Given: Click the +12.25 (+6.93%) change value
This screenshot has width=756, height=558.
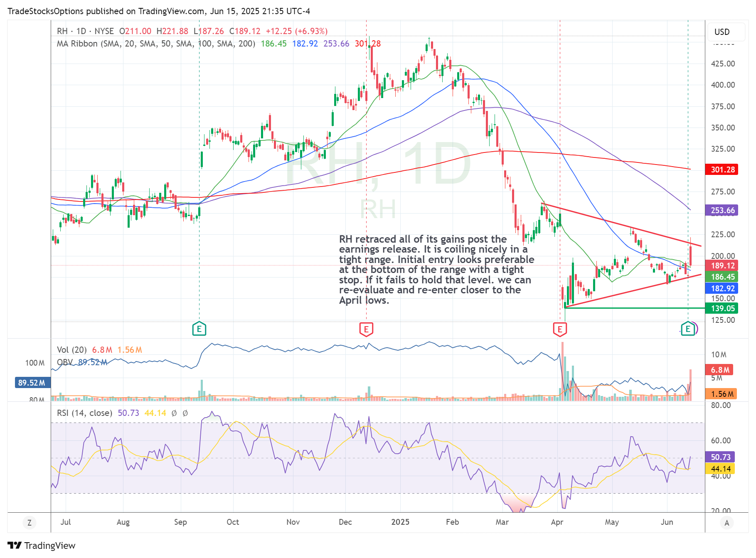Looking at the screenshot, I should point(297,31).
